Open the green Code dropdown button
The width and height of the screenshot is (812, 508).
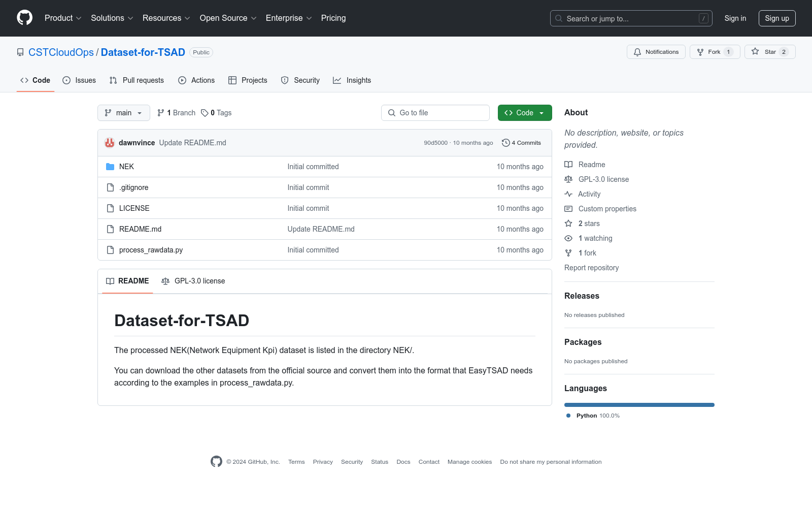(525, 113)
